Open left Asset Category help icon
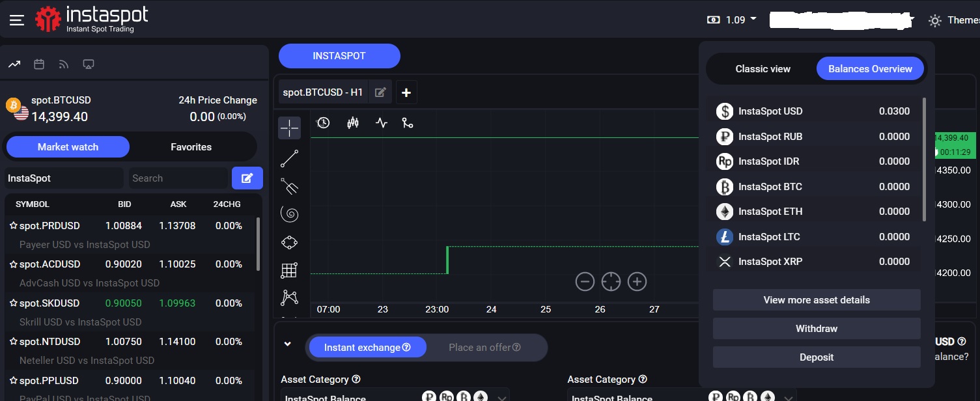This screenshot has width=980, height=401. 356,380
